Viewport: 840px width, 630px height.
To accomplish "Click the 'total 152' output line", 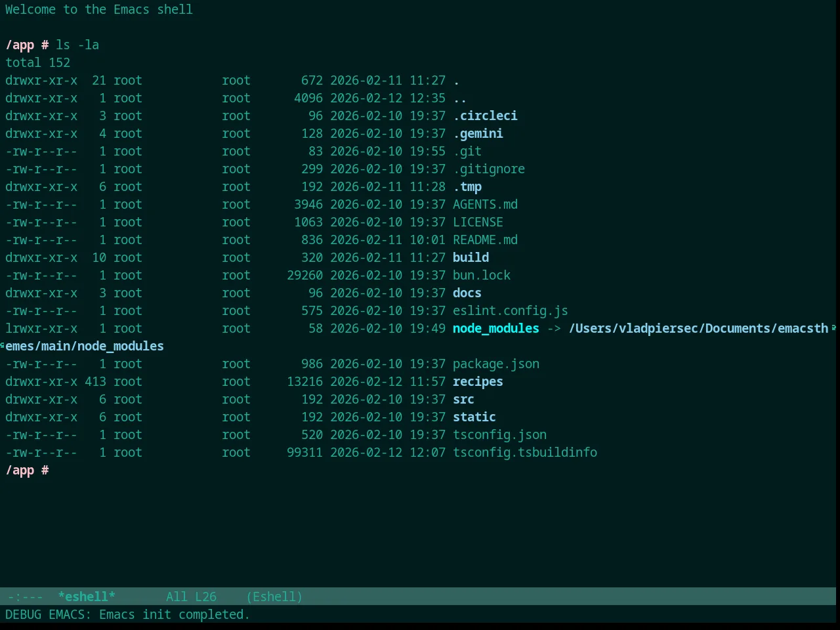I will pos(37,62).
